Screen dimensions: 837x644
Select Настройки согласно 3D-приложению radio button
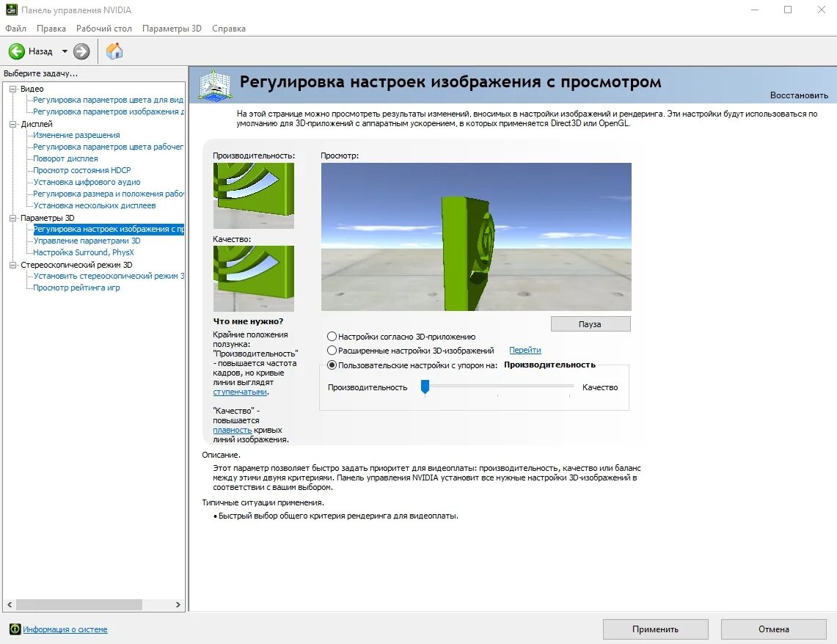click(x=332, y=337)
